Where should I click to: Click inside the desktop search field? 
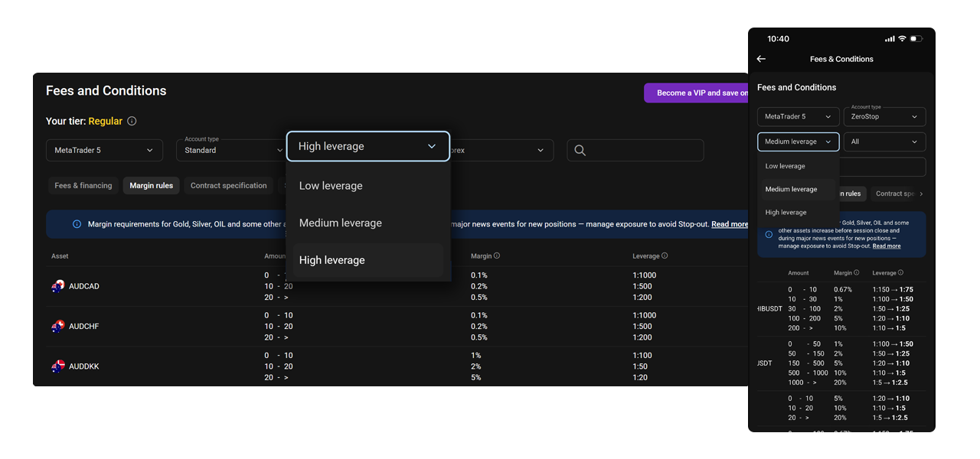[635, 151]
